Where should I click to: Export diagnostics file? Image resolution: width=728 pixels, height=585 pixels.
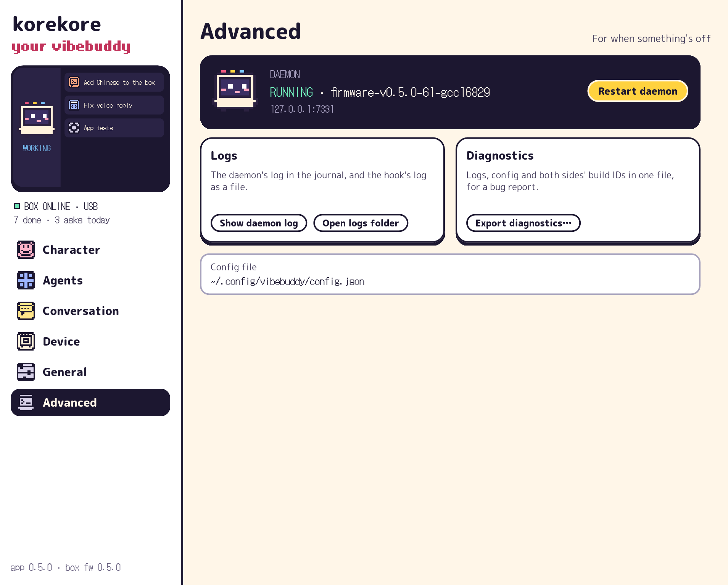[x=523, y=223]
